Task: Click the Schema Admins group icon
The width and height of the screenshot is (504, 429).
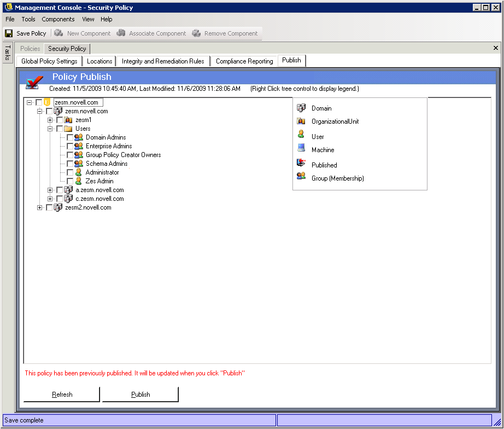Action: tap(78, 164)
